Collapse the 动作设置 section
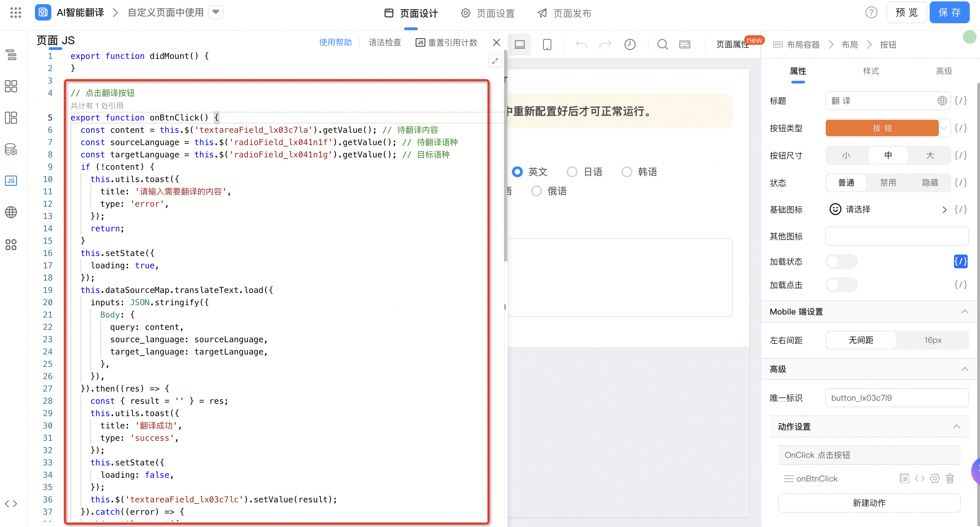The image size is (980, 527). click(956, 427)
